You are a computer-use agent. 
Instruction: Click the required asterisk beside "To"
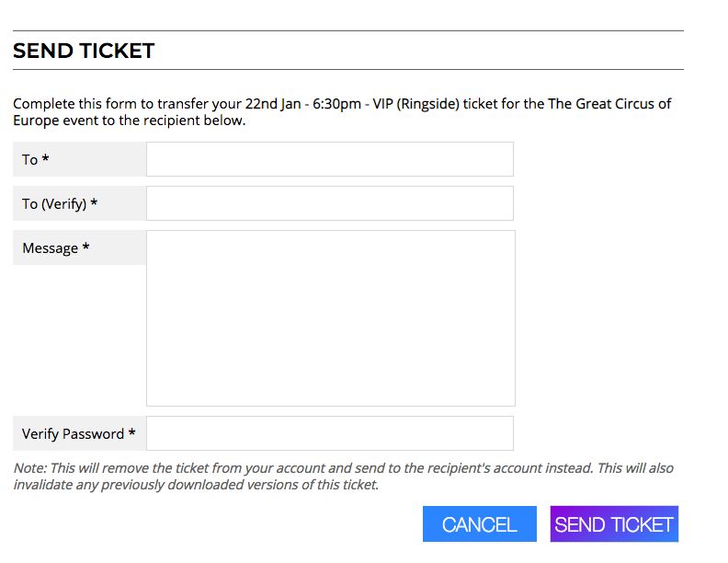coord(46,159)
